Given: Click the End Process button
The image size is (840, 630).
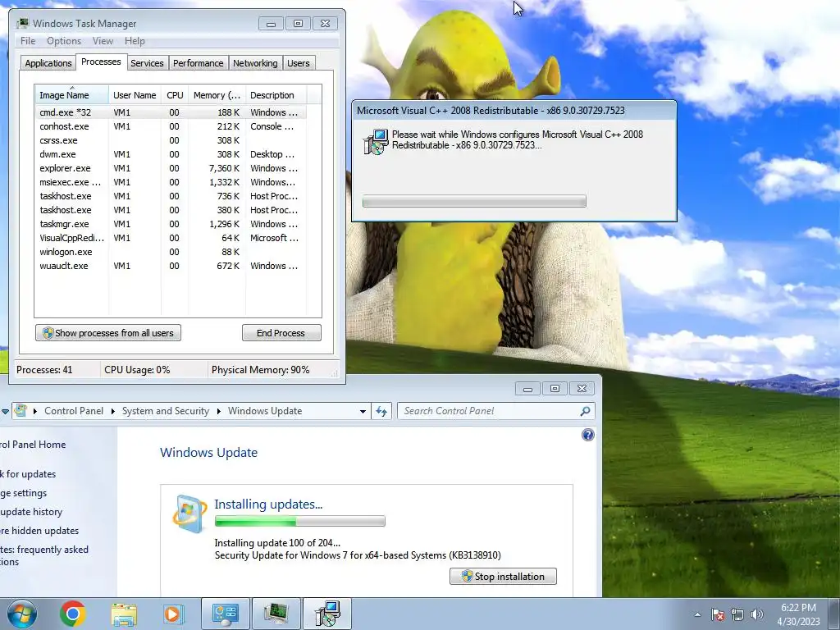Looking at the screenshot, I should click(282, 333).
